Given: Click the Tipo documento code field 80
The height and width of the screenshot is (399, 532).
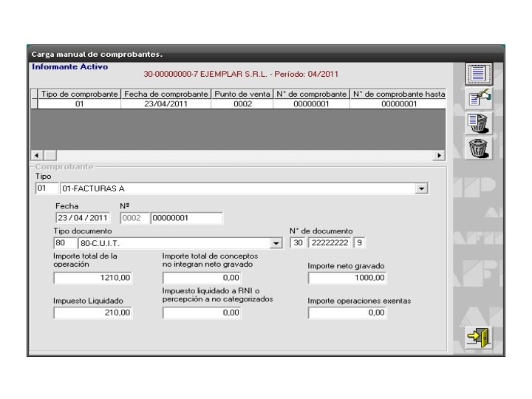Looking at the screenshot, I should [x=65, y=243].
